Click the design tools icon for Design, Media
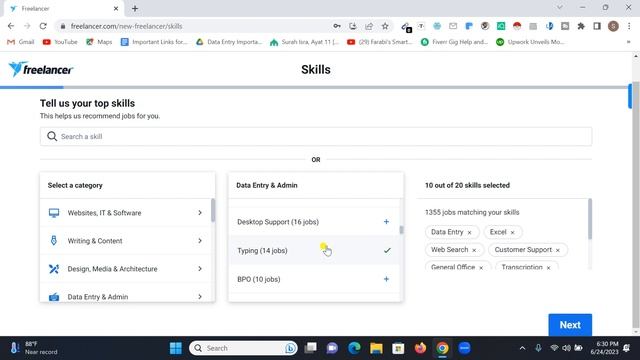 click(54, 269)
